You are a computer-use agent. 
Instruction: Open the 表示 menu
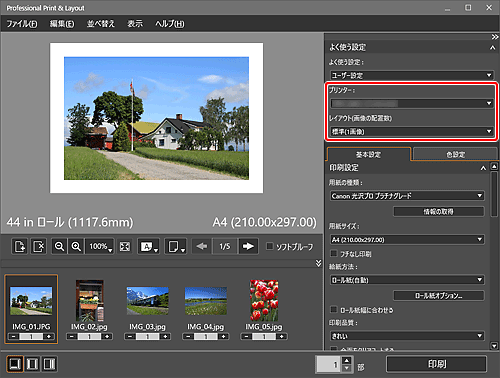(135, 24)
